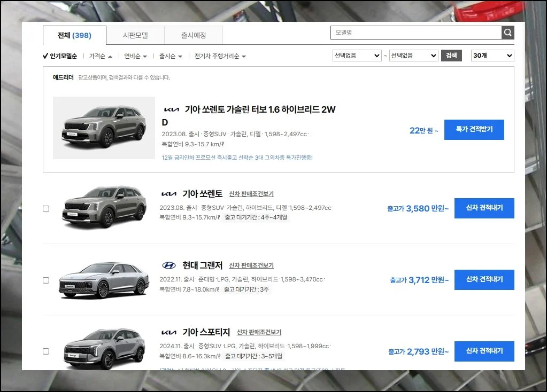The image size is (547, 392).
Task: Sort the list by 가격순
Action: tap(100, 56)
